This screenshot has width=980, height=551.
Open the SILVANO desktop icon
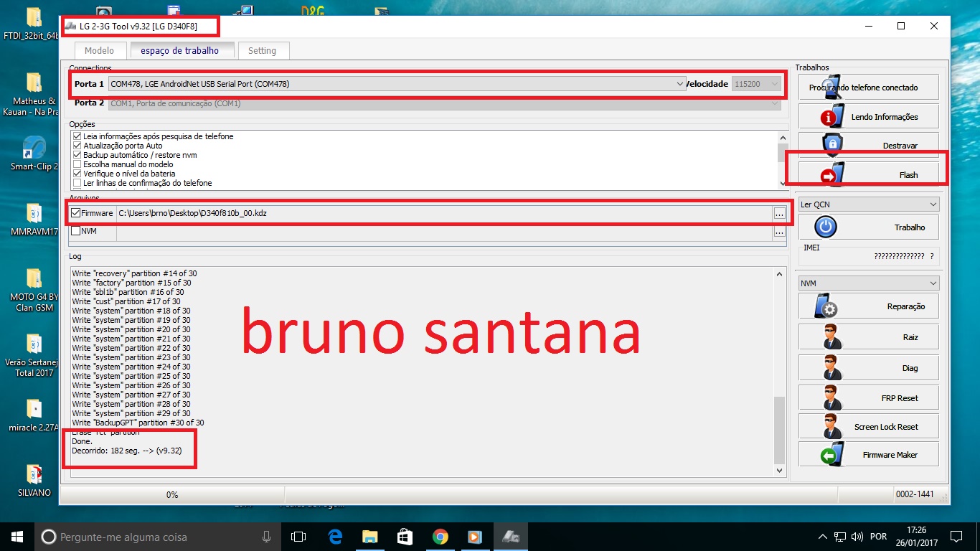coord(34,481)
